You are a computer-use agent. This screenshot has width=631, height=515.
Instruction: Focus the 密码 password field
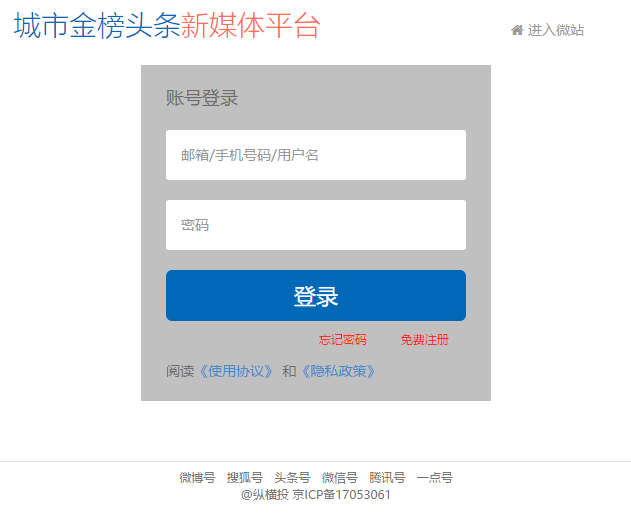pyautogui.click(x=316, y=225)
